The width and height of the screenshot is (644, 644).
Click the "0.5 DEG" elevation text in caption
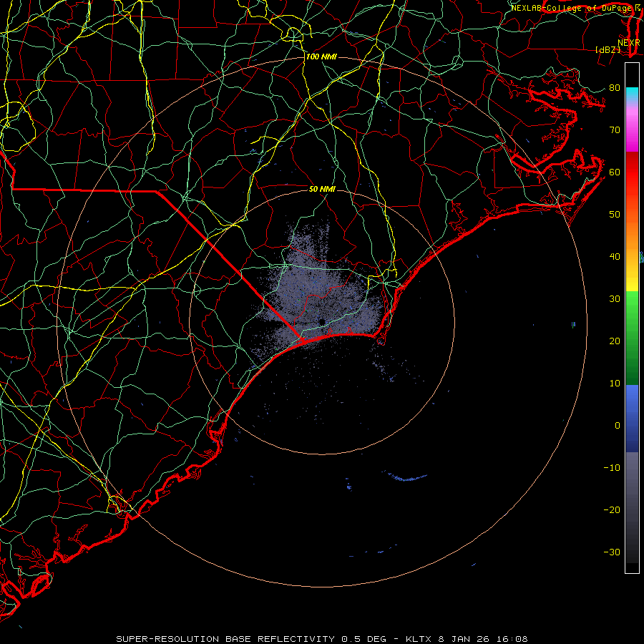point(364,639)
